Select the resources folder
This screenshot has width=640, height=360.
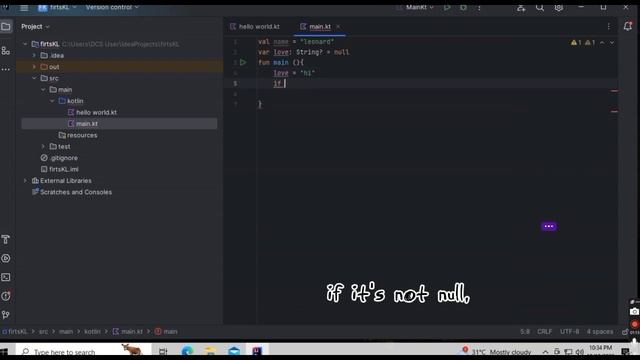(x=78, y=135)
